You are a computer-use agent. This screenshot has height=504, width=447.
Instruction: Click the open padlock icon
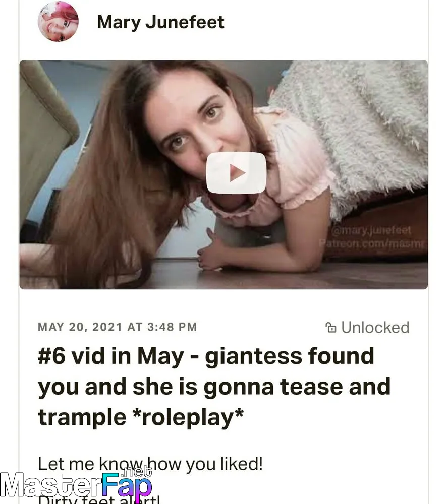point(331,327)
